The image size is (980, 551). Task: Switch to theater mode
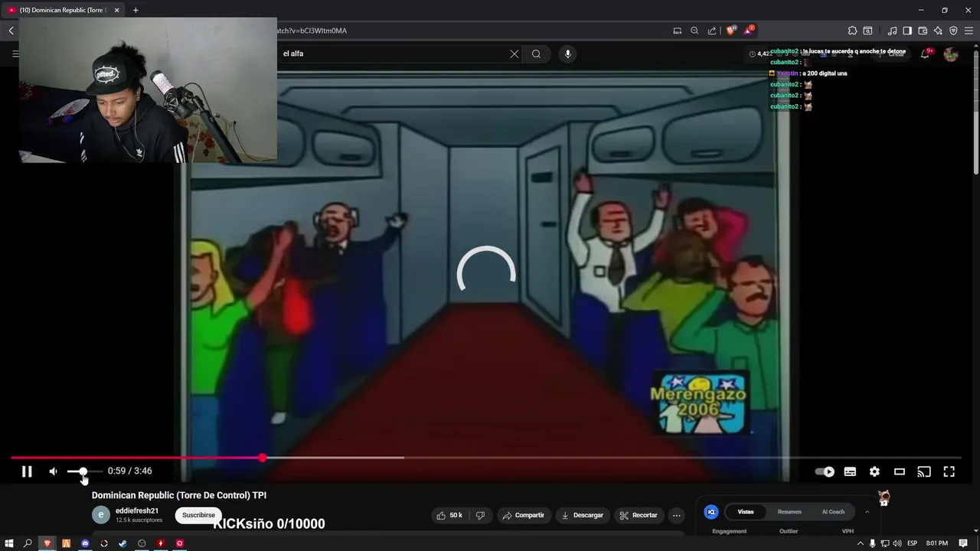point(900,471)
